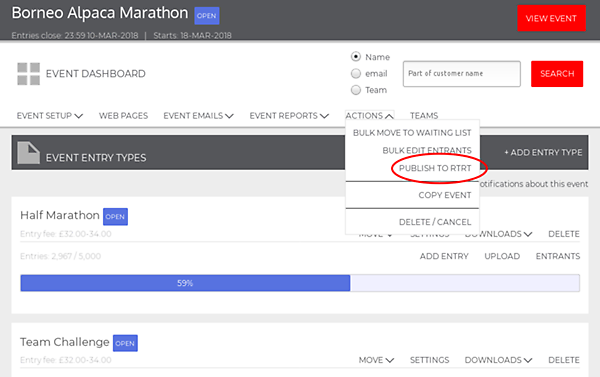
Task: Click the Borneo Alpaca Marathon title
Action: coord(100,13)
